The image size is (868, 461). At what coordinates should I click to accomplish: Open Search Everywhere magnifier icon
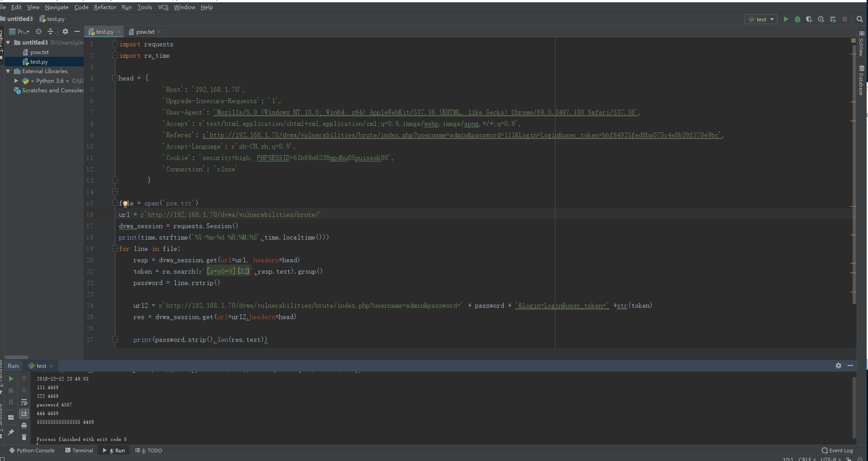[x=860, y=19]
